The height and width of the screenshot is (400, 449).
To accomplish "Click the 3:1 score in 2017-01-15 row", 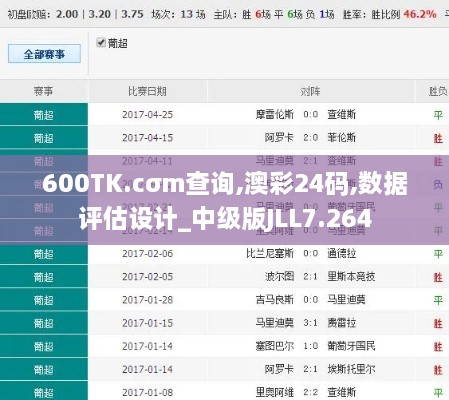I will tap(311, 323).
